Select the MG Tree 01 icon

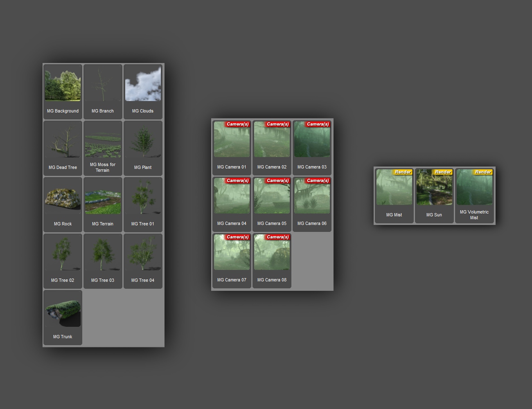[143, 204]
